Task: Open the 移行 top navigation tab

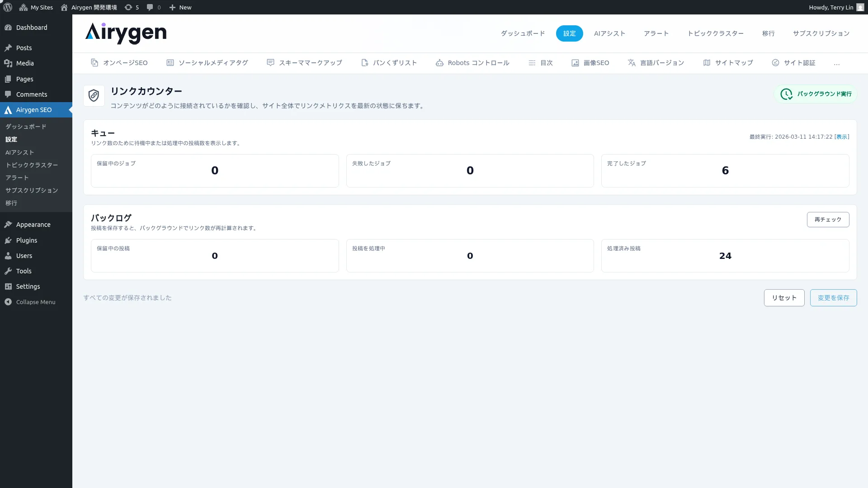Action: click(769, 33)
